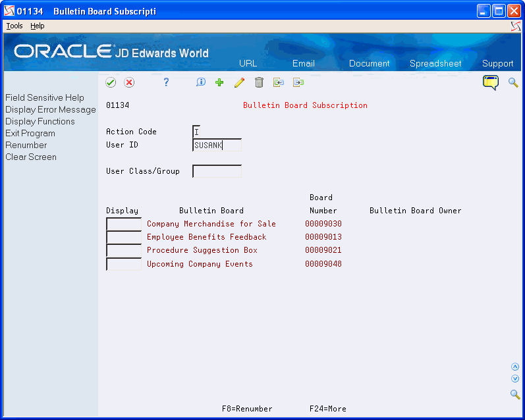Focus the User ID field containing SUSANK
This screenshot has height=420, width=525.
click(x=217, y=145)
